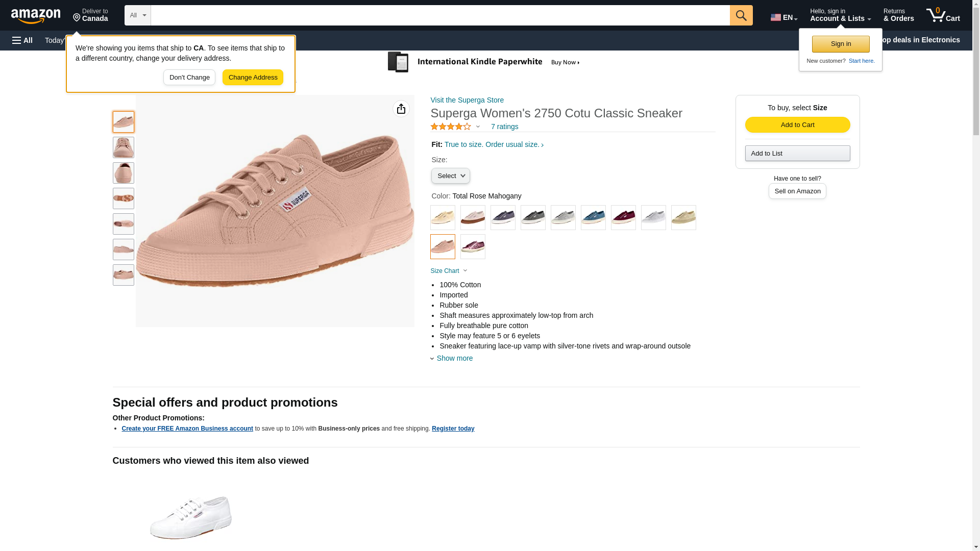Click the Amazon logo
This screenshot has height=551, width=980.
36,16
